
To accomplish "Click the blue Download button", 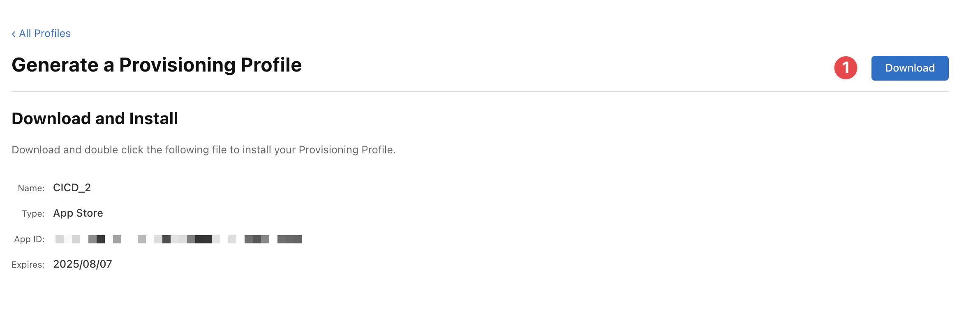I will (909, 68).
